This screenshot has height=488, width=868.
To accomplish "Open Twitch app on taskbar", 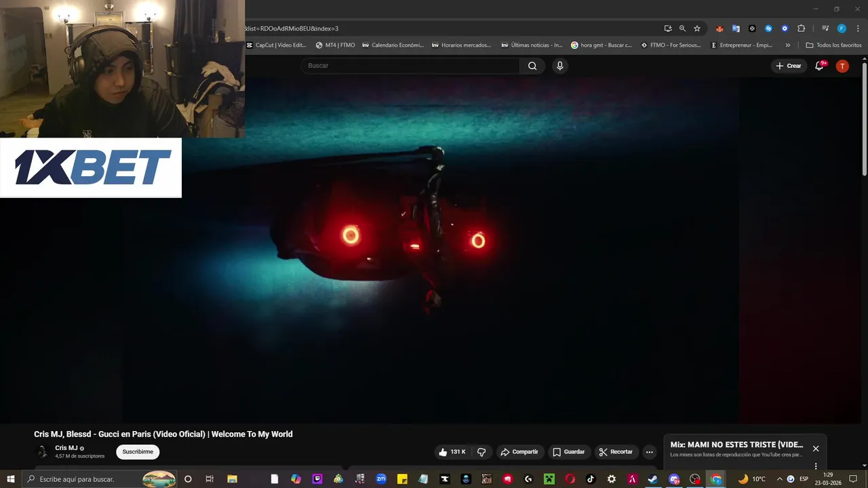I will coord(317,479).
